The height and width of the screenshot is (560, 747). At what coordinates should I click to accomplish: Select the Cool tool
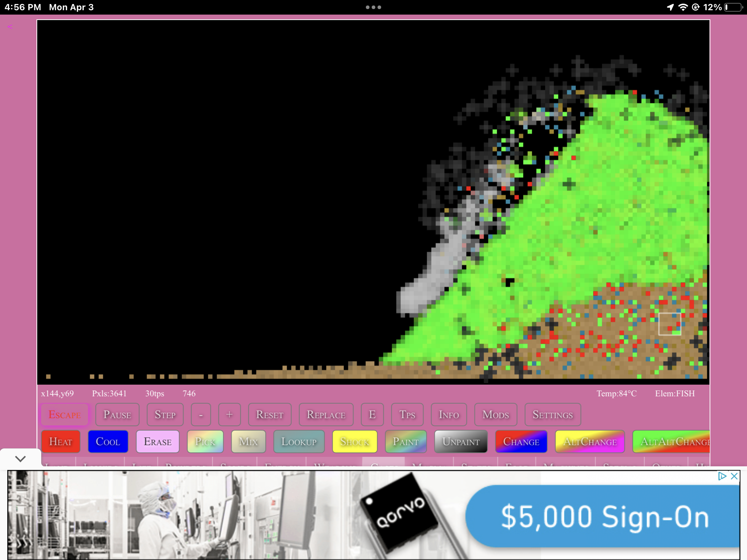click(x=108, y=442)
